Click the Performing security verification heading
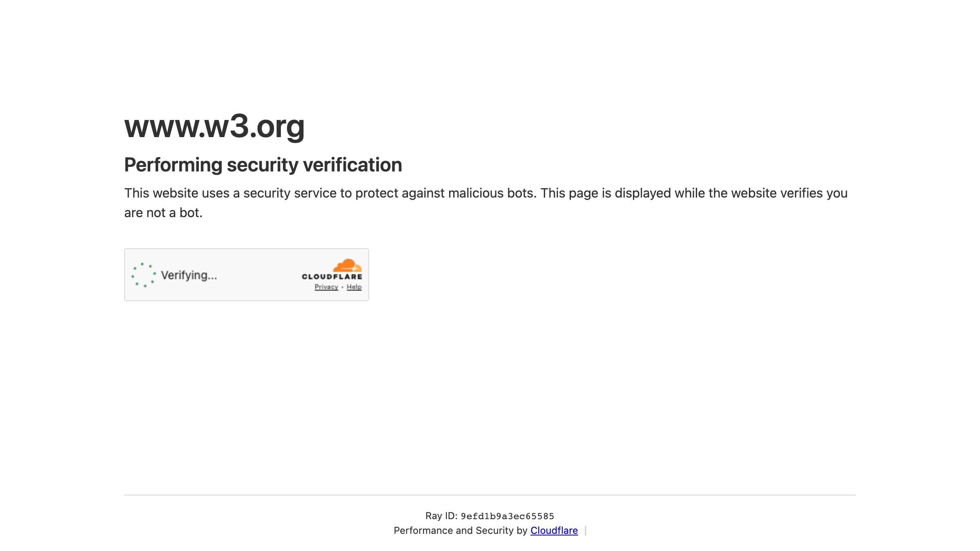Viewport: 980px width, 551px height. click(x=263, y=165)
